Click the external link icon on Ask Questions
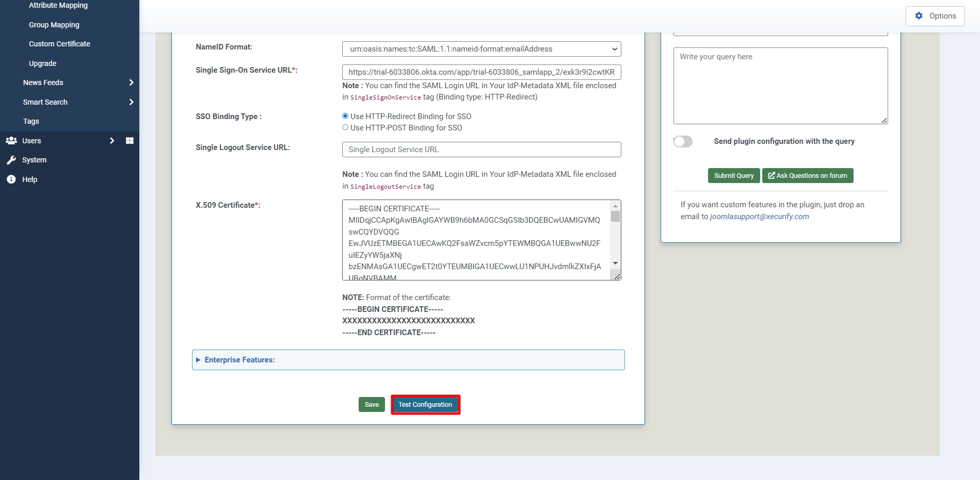The width and height of the screenshot is (980, 480). 772,176
